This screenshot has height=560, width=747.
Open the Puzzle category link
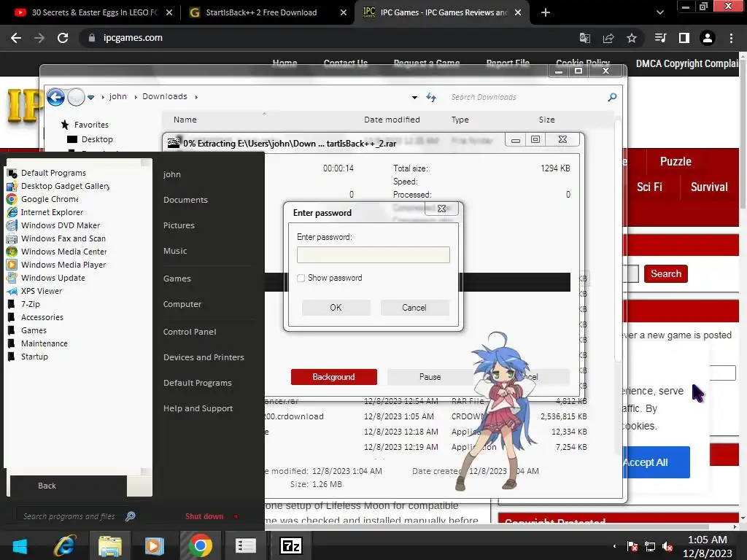click(676, 161)
